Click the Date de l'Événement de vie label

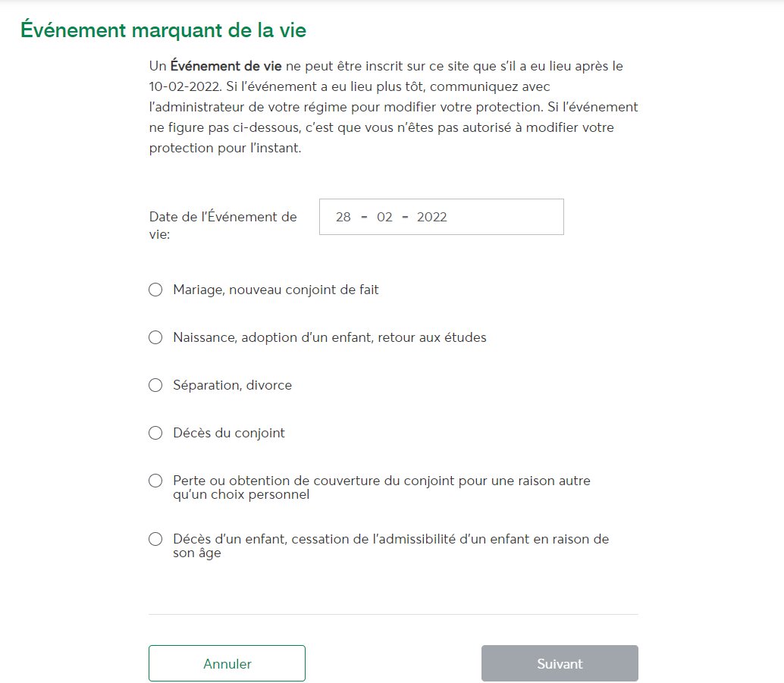(223, 225)
